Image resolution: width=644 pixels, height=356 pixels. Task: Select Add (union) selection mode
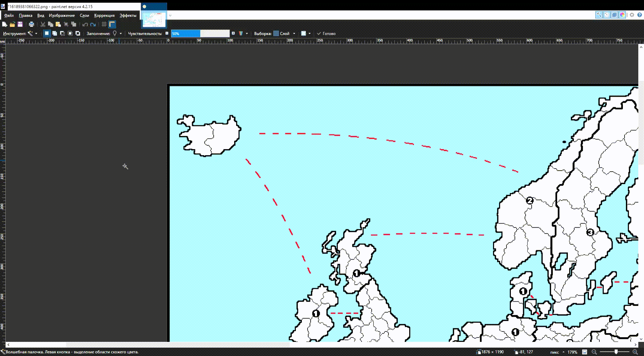pyautogui.click(x=54, y=33)
